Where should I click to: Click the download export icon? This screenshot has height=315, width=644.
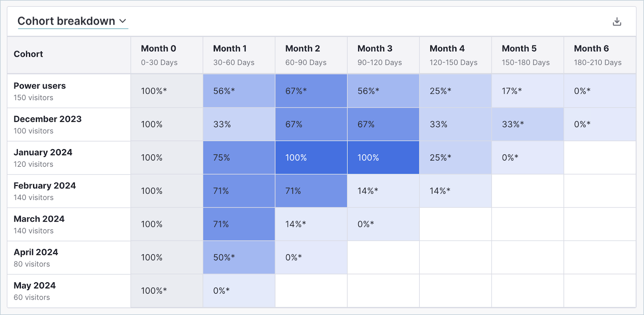pos(617,22)
